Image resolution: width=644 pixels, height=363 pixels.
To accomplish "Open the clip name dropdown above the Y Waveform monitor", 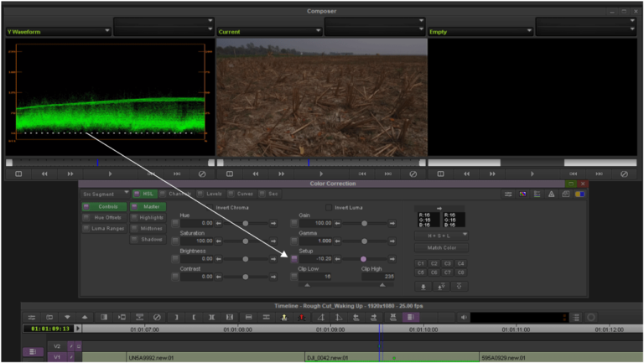I will [x=164, y=20].
